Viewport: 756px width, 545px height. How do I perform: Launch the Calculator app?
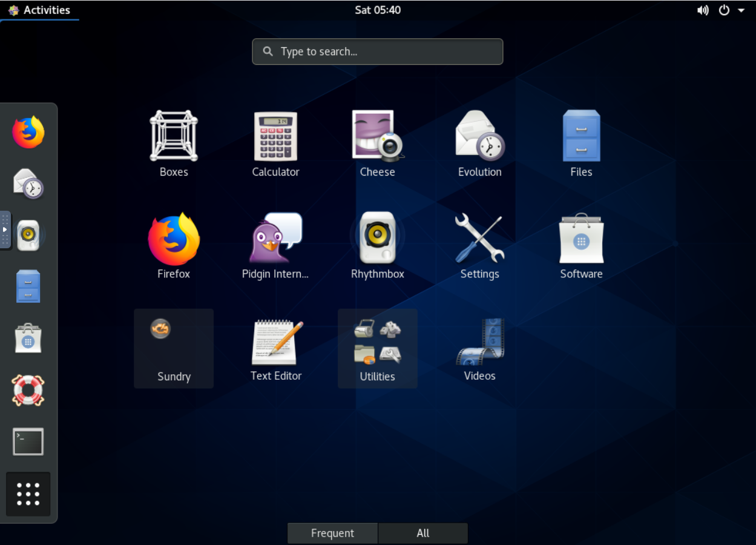click(x=275, y=144)
